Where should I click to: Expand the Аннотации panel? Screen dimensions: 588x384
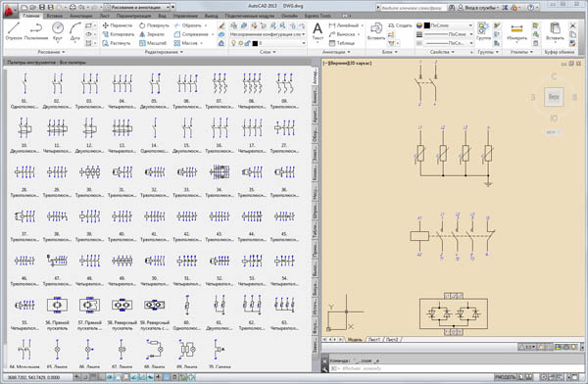(336, 52)
